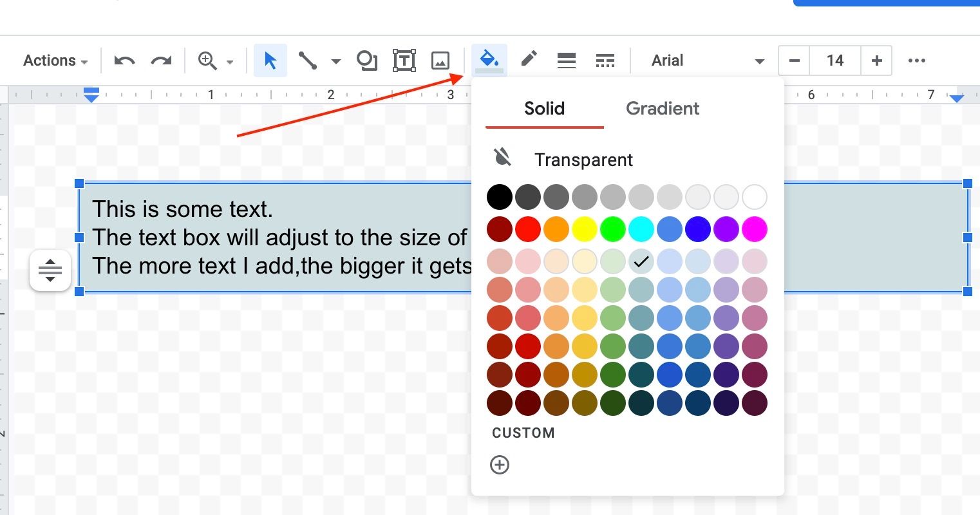The image size is (980, 515).
Task: Open the Line tool dropdown arrow
Action: [335, 60]
